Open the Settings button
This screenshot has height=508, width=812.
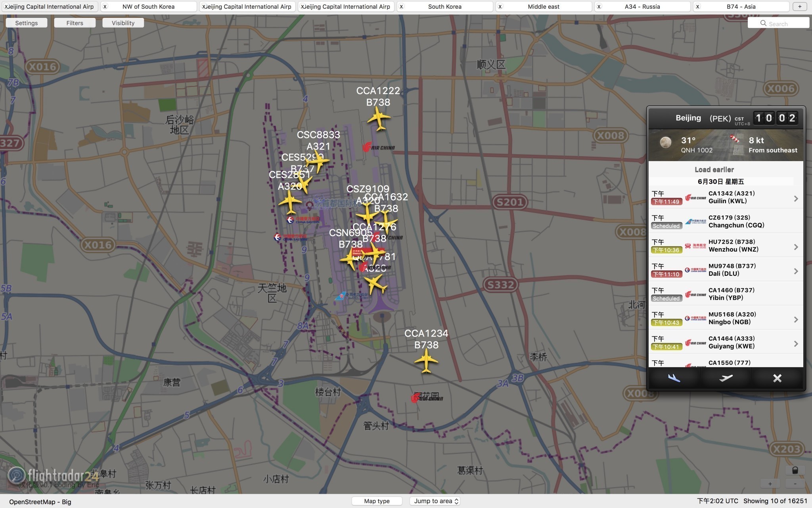pos(27,23)
